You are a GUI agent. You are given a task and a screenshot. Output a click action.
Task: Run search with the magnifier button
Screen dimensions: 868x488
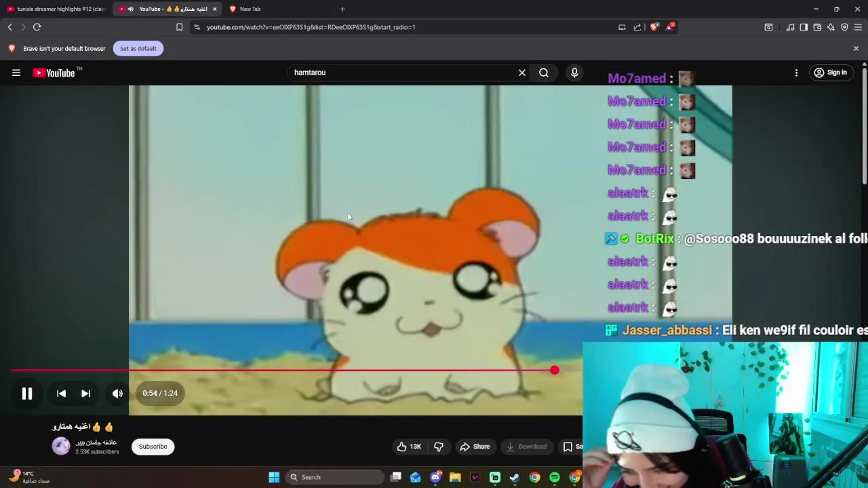(x=544, y=73)
